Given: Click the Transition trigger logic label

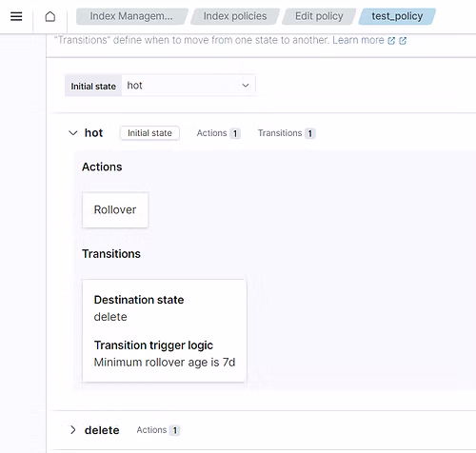Looking at the screenshot, I should tap(153, 345).
